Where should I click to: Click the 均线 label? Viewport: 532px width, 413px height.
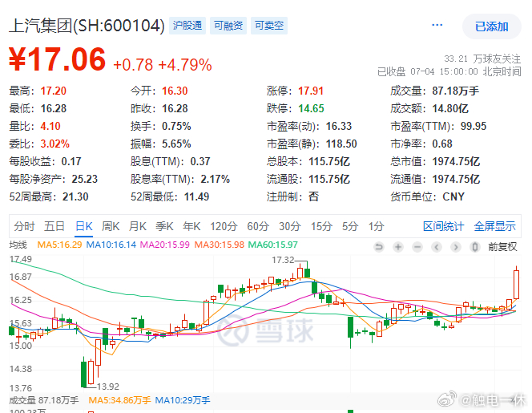[x=18, y=245]
